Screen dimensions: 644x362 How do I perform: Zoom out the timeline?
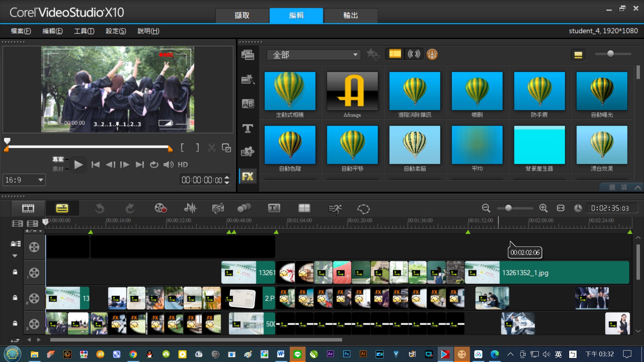point(486,208)
